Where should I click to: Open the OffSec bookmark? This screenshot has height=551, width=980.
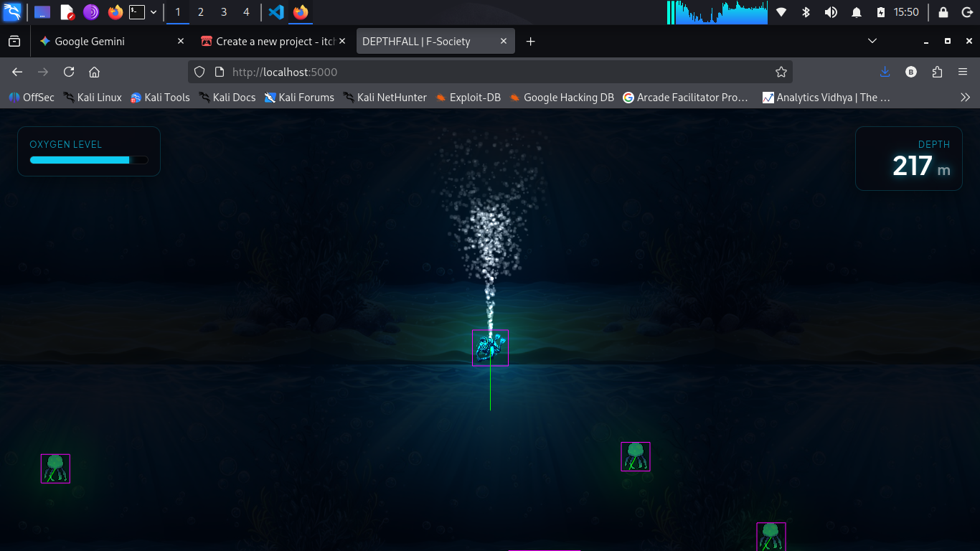click(x=32, y=98)
